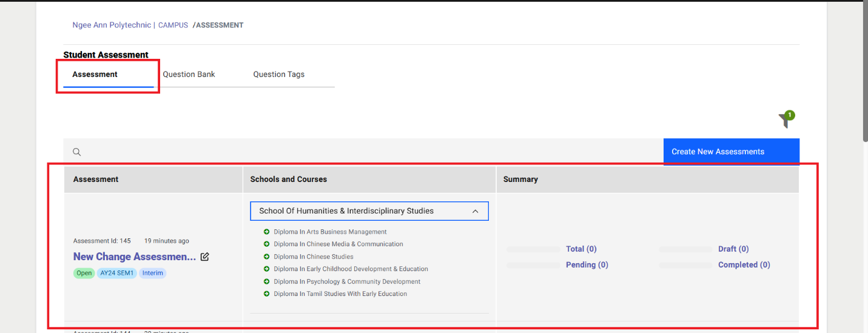Switch to the Question Bank tab
Image resolution: width=868 pixels, height=333 pixels.
coord(189,75)
